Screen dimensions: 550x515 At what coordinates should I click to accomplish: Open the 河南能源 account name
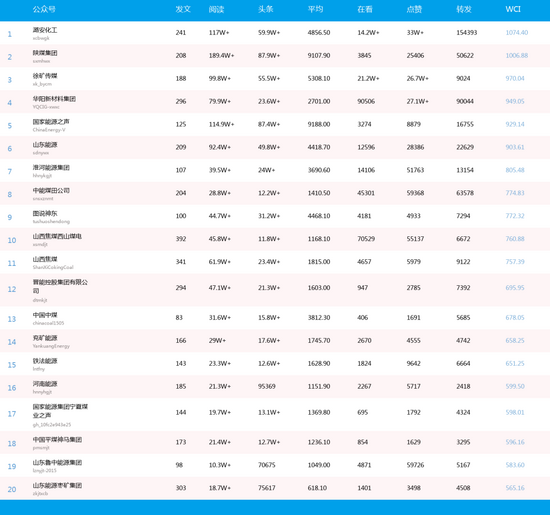(45, 384)
